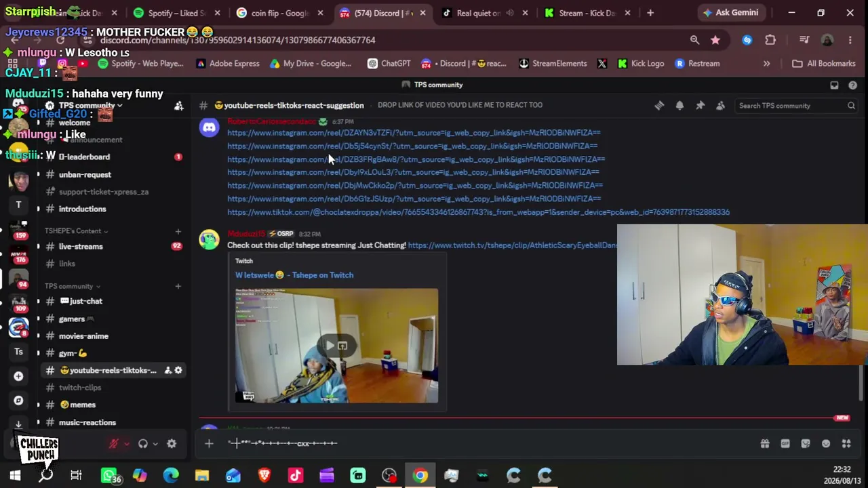The width and height of the screenshot is (868, 488).
Task: Toggle headphones deafen button
Action: point(143,444)
